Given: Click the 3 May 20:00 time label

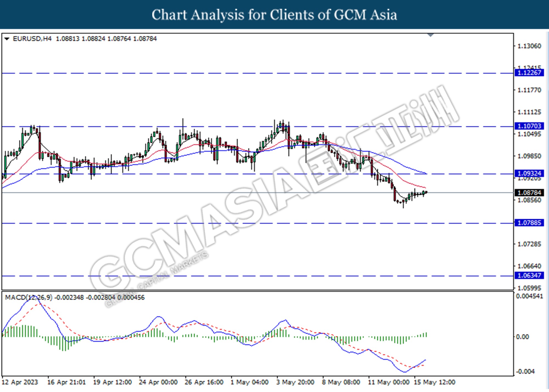Looking at the screenshot, I should [x=295, y=382].
